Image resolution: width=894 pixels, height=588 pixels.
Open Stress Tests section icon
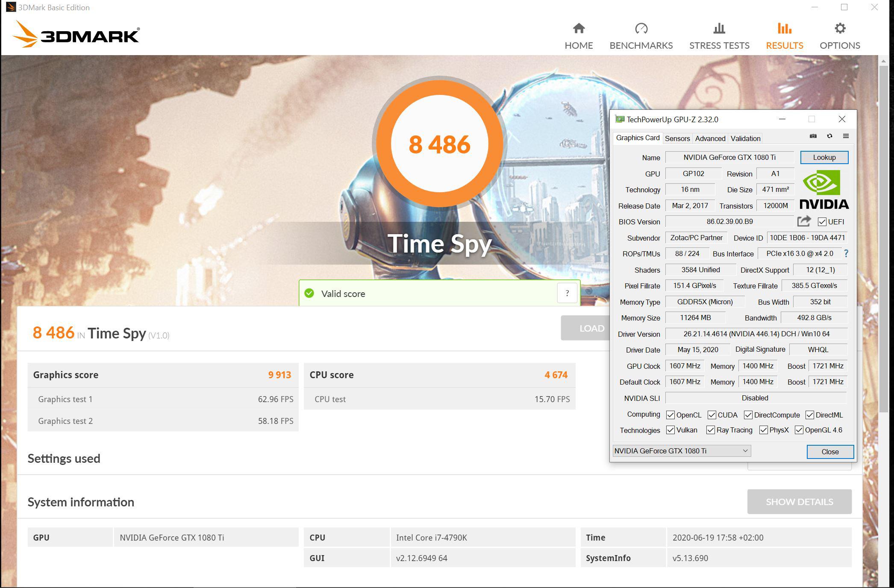[x=719, y=29]
